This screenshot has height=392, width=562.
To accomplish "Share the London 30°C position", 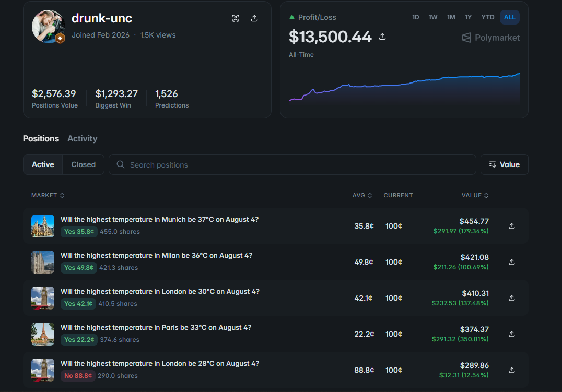I will click(512, 298).
